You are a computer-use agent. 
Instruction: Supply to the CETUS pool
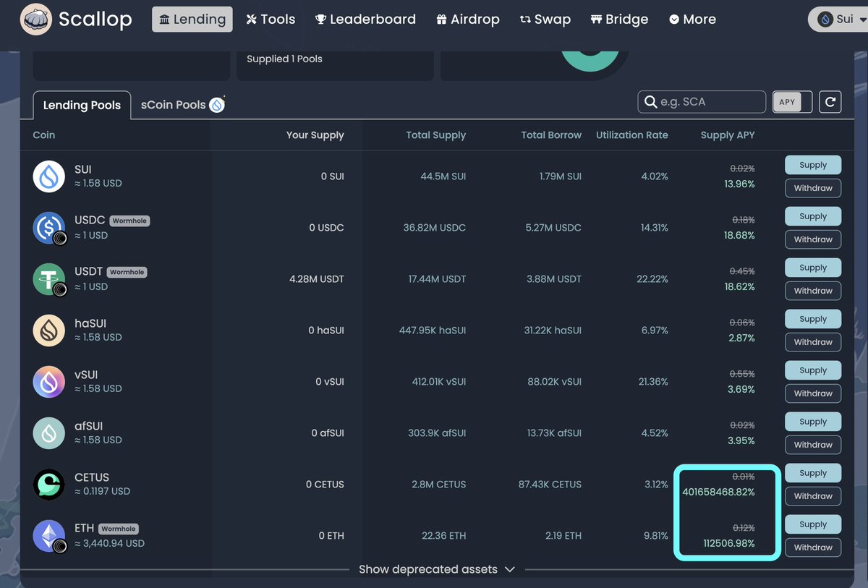pos(813,473)
